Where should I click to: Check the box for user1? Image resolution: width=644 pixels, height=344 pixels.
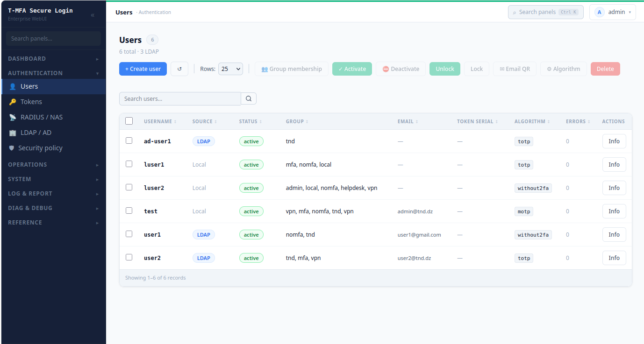(129, 234)
